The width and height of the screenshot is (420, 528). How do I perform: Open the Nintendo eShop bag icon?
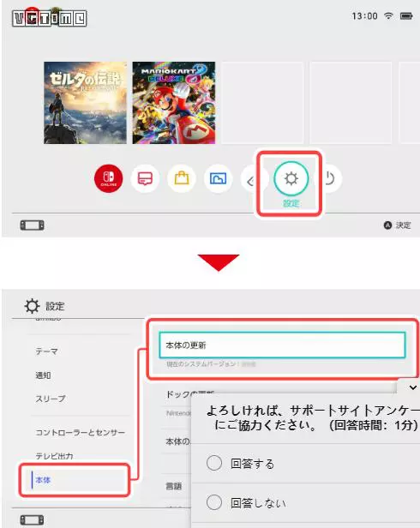coord(182,178)
